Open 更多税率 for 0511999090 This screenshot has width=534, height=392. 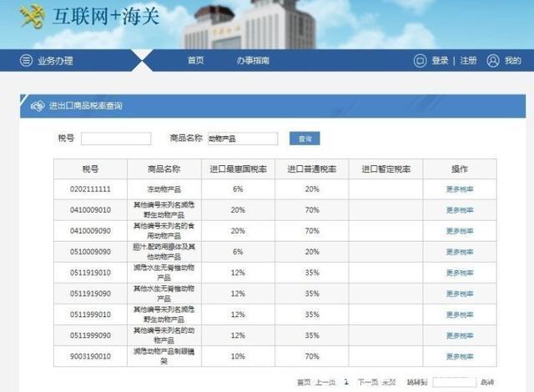pos(460,335)
